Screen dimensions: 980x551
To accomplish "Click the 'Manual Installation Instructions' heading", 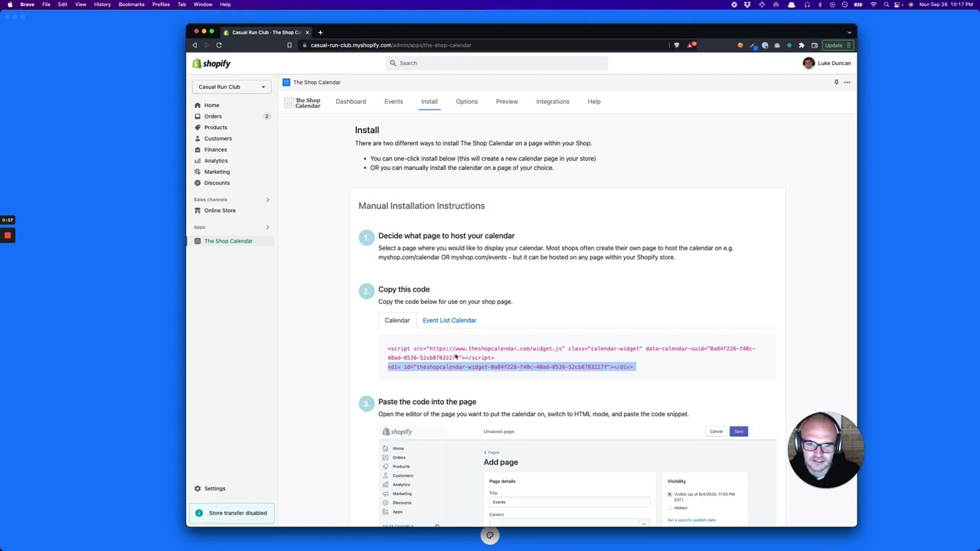I will 422,206.
